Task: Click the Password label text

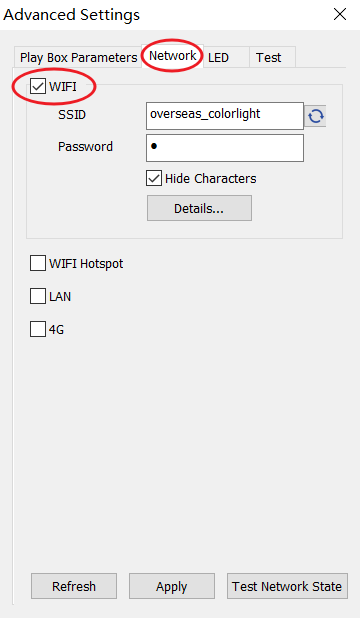Action: (x=85, y=147)
